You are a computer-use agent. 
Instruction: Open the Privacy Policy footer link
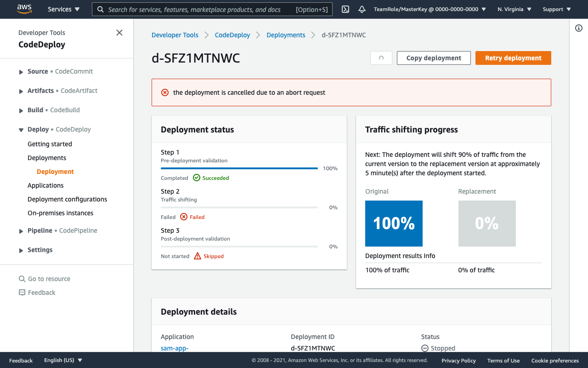coord(458,361)
